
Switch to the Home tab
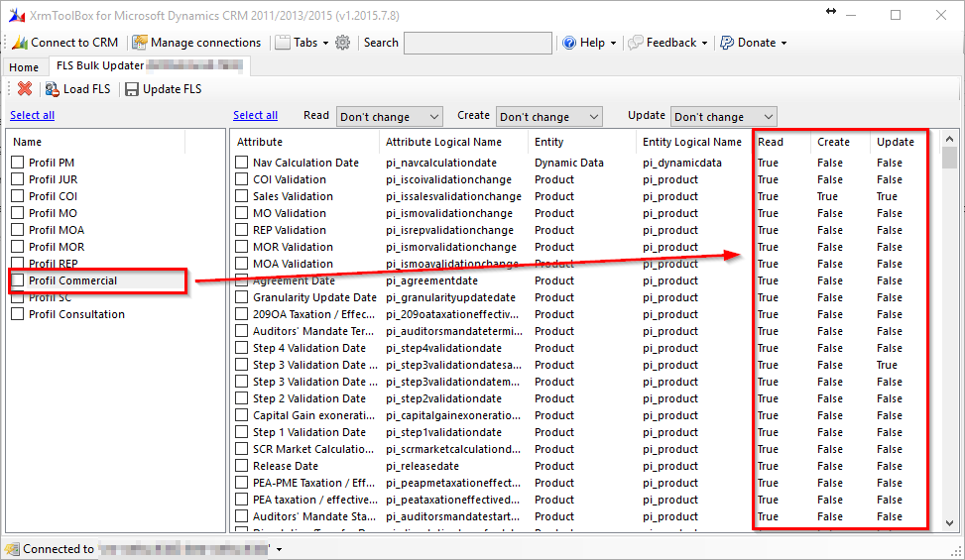[x=24, y=67]
